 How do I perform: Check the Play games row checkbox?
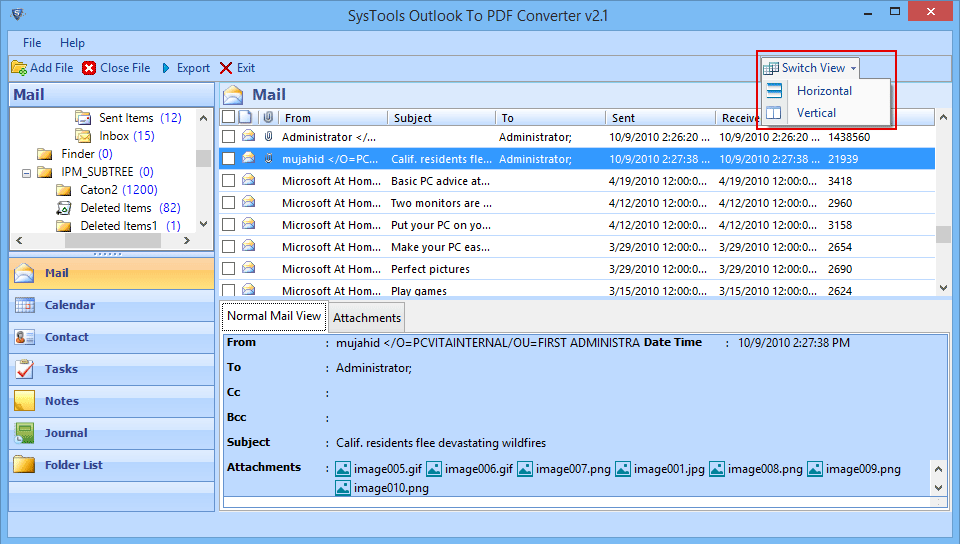click(228, 290)
